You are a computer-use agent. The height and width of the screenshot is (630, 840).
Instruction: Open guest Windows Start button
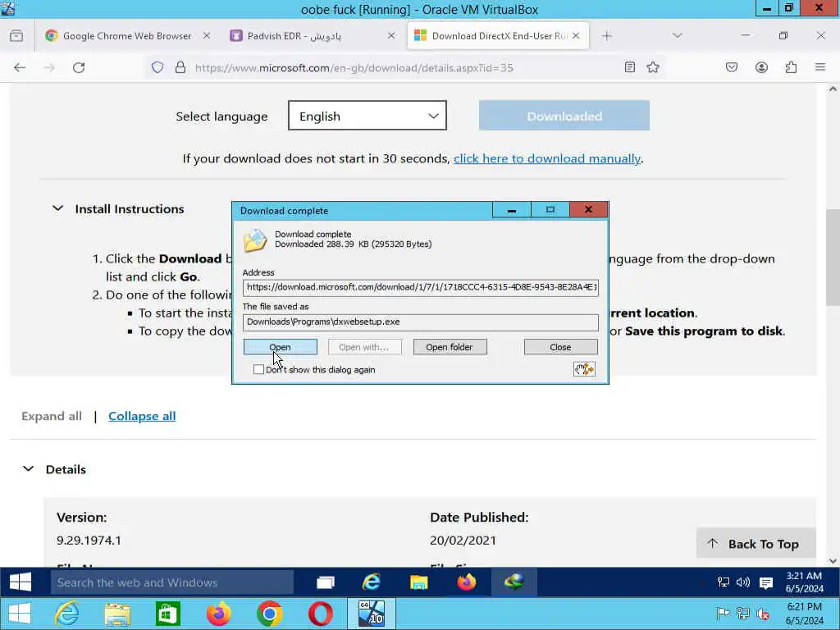click(21, 582)
